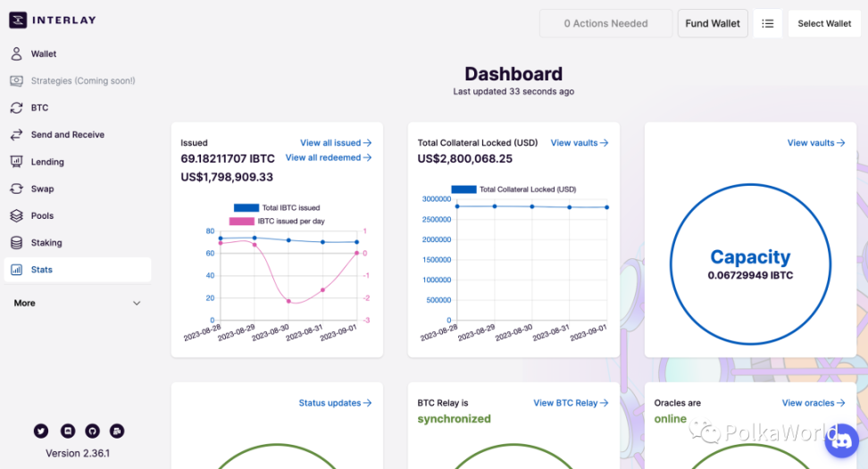Image resolution: width=868 pixels, height=469 pixels.
Task: Follow the View all redeemed link
Action: pyautogui.click(x=329, y=158)
